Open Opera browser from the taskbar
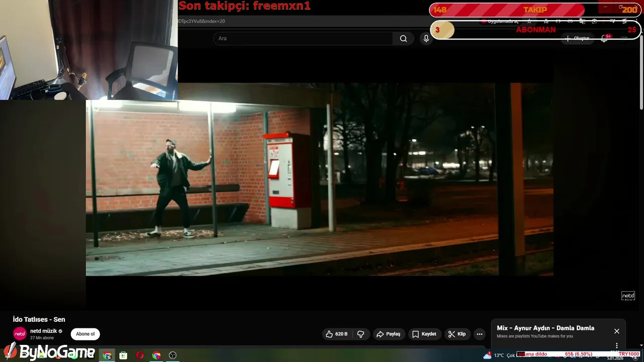 [x=140, y=355]
